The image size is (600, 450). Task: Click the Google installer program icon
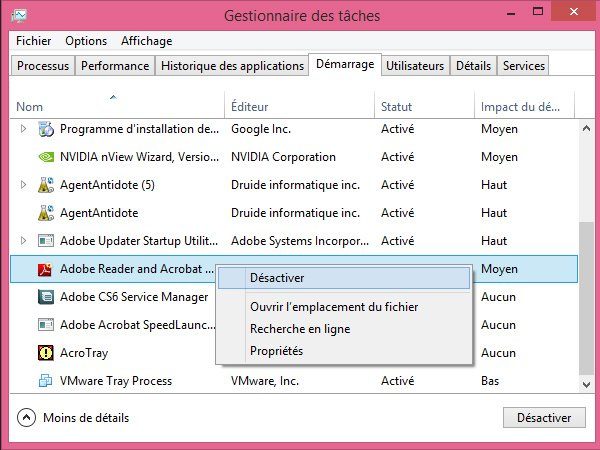click(x=46, y=129)
